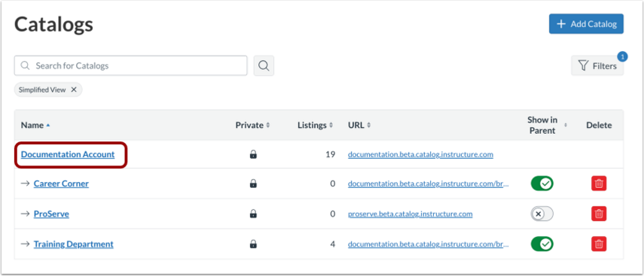Click the Catalogs page heading
This screenshot has height=276, width=644.
pos(53,25)
